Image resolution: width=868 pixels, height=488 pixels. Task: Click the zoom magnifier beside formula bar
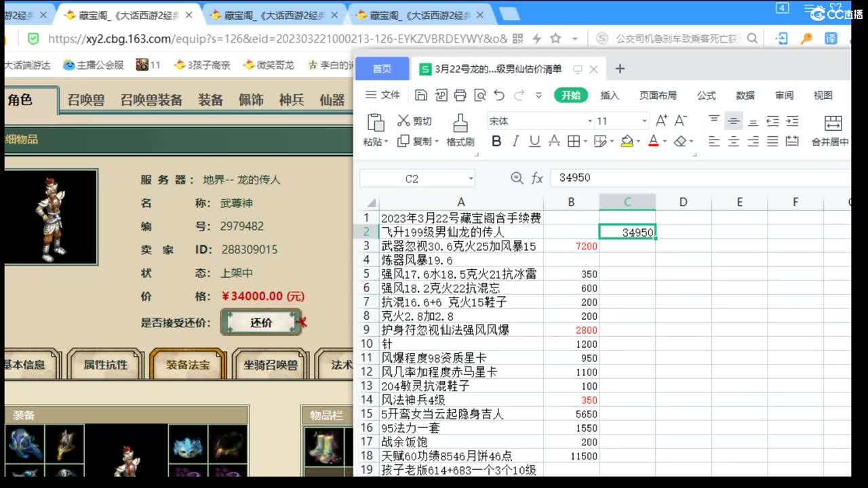(517, 178)
